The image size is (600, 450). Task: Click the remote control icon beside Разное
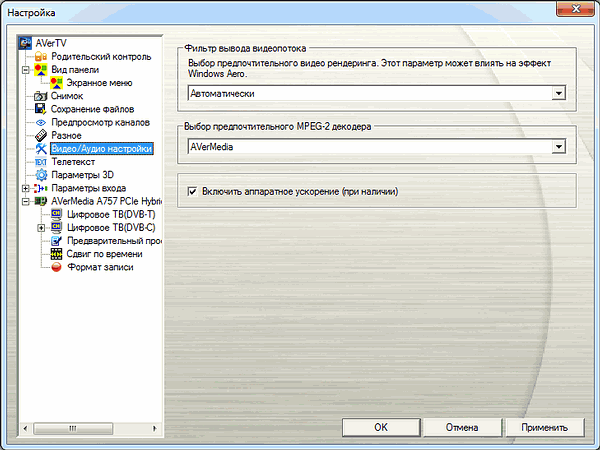(41, 135)
